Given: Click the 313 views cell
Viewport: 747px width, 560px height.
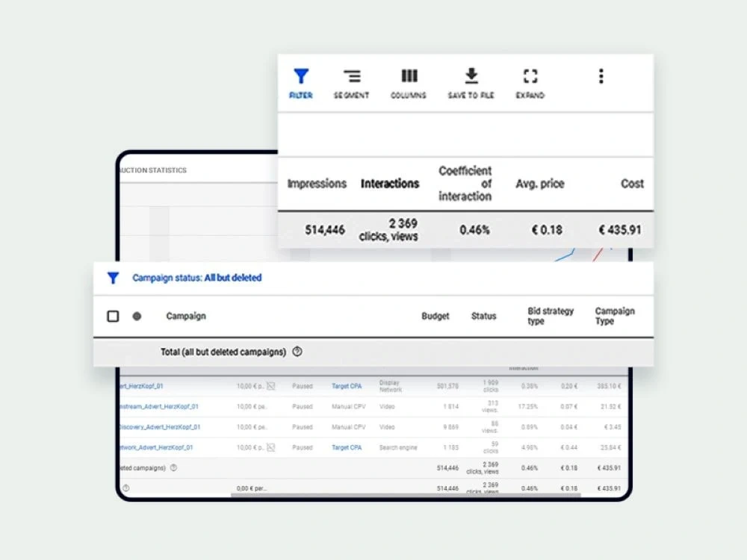Looking at the screenshot, I should click(489, 406).
